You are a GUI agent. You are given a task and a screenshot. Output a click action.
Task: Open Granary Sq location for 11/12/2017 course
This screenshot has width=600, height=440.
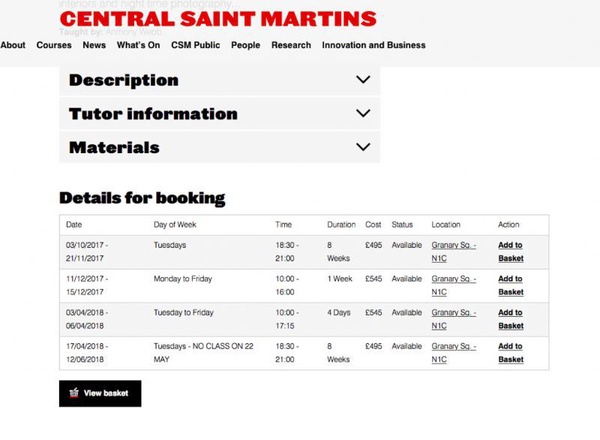(454, 285)
